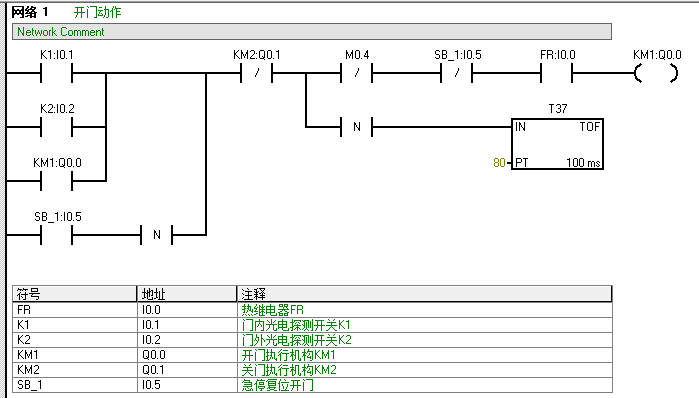Screen dimensions: 699x398
Task: Click the I0.5 address cell in table
Action: coord(187,385)
